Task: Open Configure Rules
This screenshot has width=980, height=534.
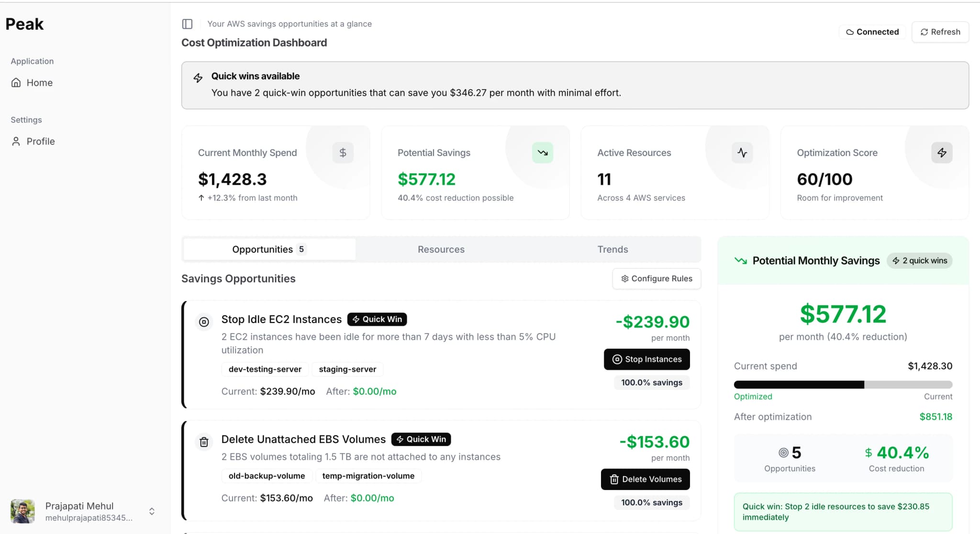Action: (x=657, y=278)
